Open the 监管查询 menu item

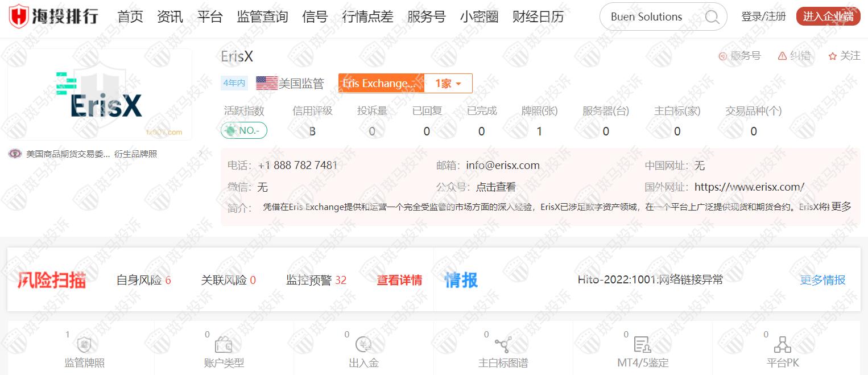coord(262,17)
